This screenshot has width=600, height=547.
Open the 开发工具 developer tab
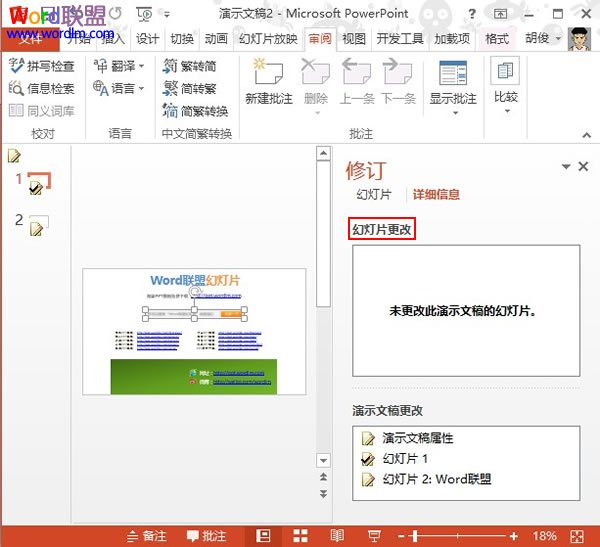pyautogui.click(x=400, y=39)
